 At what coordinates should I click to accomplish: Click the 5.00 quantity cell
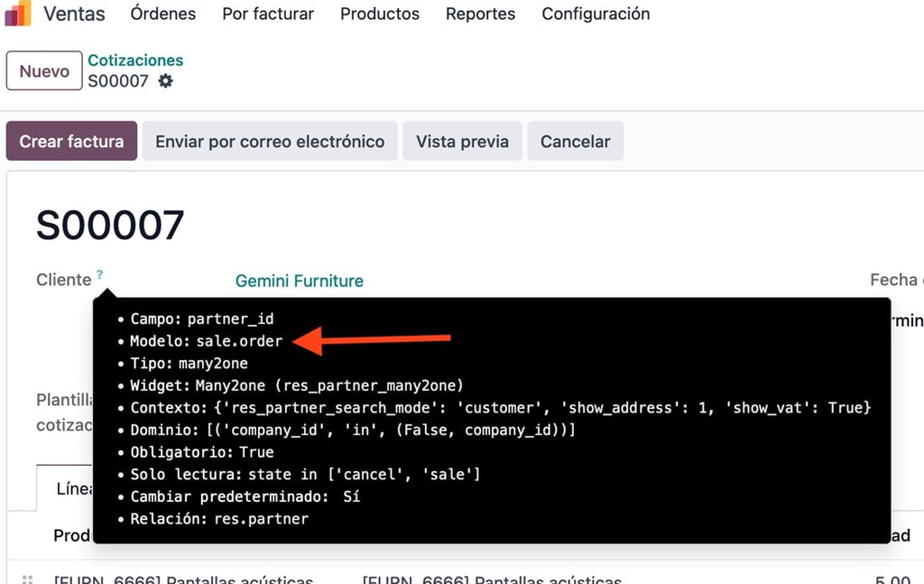(892, 579)
